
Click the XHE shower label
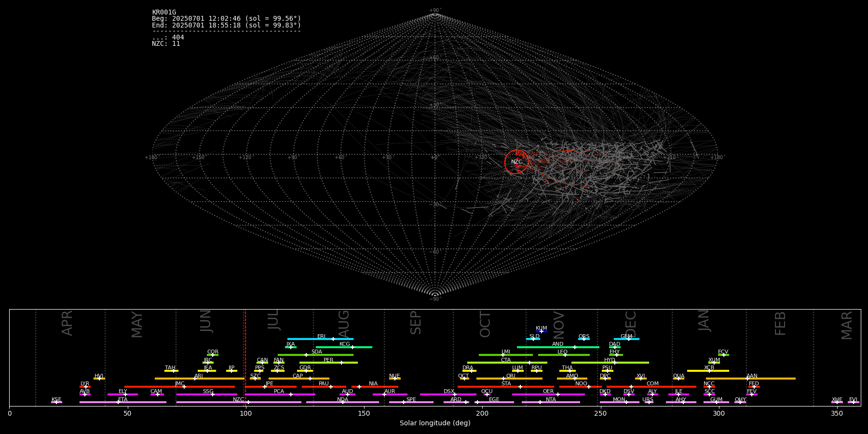(x=837, y=400)
